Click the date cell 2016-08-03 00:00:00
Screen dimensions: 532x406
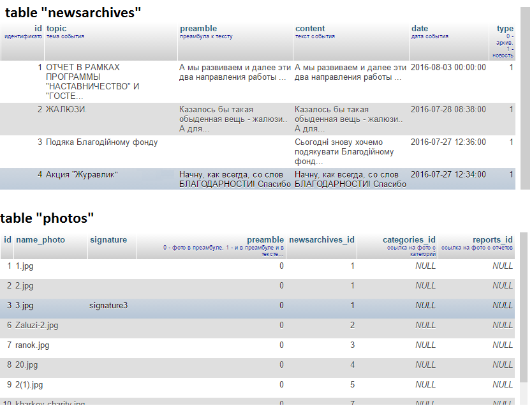point(448,68)
